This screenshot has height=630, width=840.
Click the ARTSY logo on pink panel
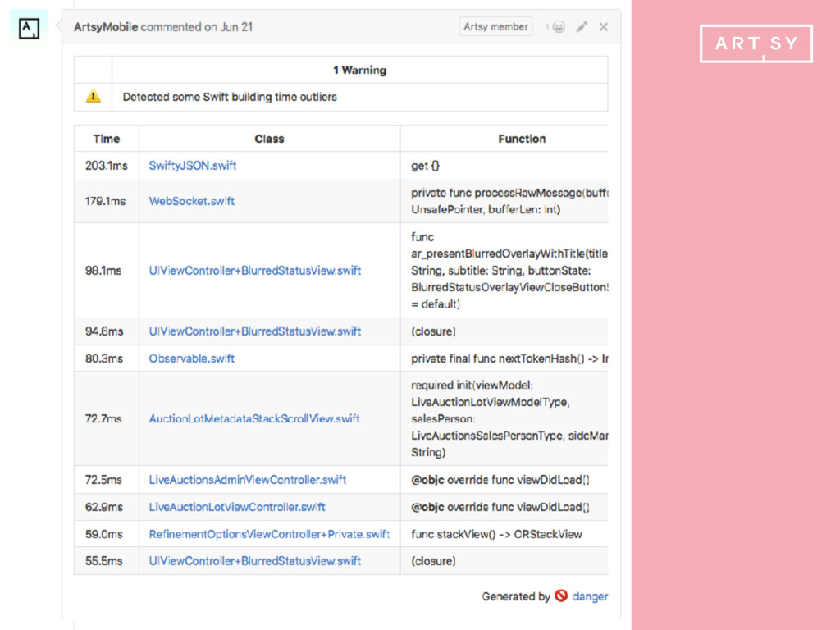(x=756, y=43)
